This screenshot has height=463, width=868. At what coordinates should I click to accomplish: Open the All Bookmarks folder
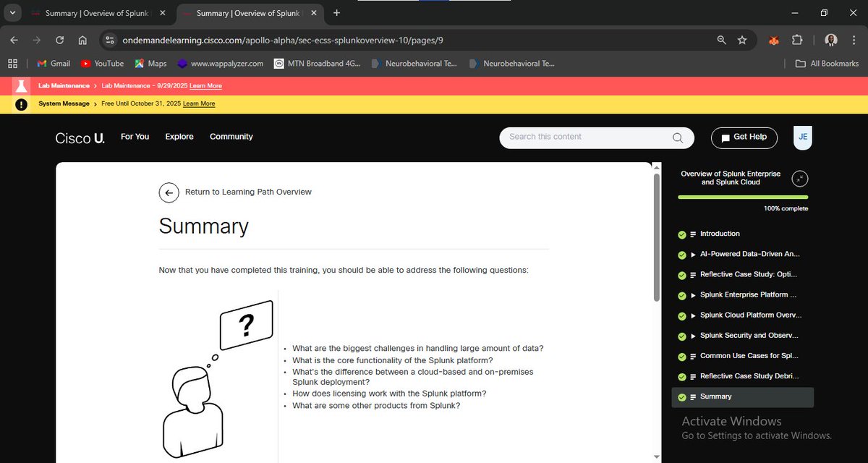point(827,64)
